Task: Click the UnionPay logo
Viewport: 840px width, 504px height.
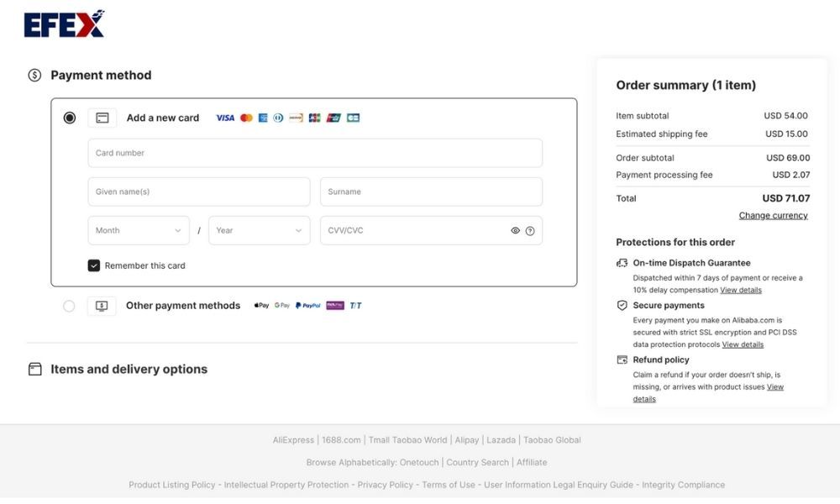Action: [333, 118]
